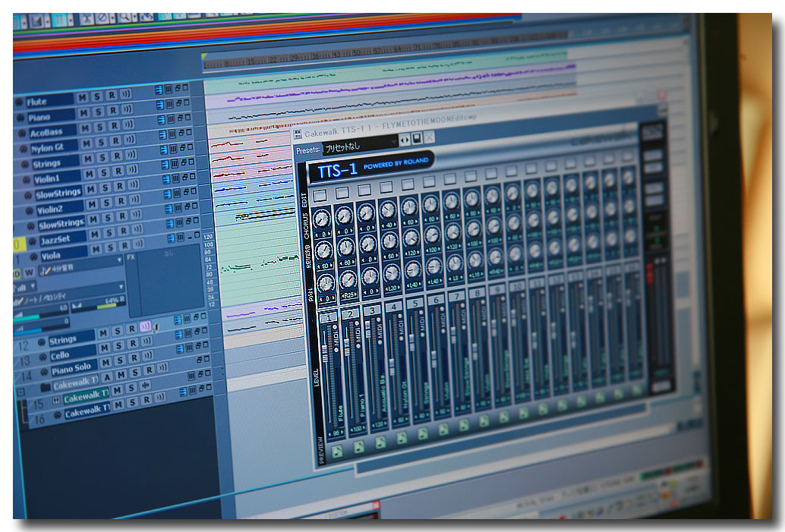Screen dimensions: 785x532
Task: Select the SlowStrings track name below Violin1
Action: (x=59, y=194)
